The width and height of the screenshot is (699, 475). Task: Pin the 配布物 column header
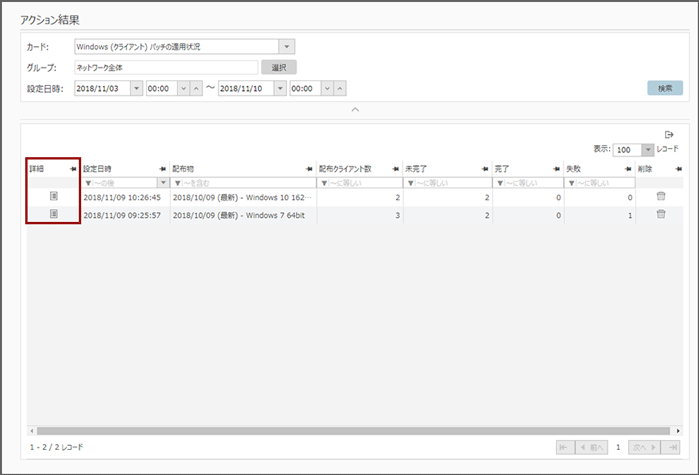click(309, 169)
